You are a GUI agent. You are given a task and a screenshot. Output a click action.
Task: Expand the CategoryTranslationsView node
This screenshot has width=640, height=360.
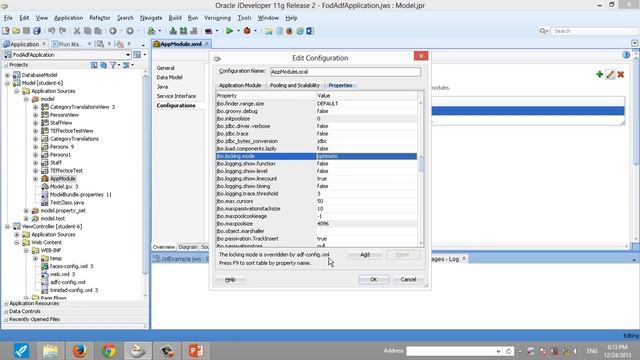pyautogui.click(x=36, y=107)
